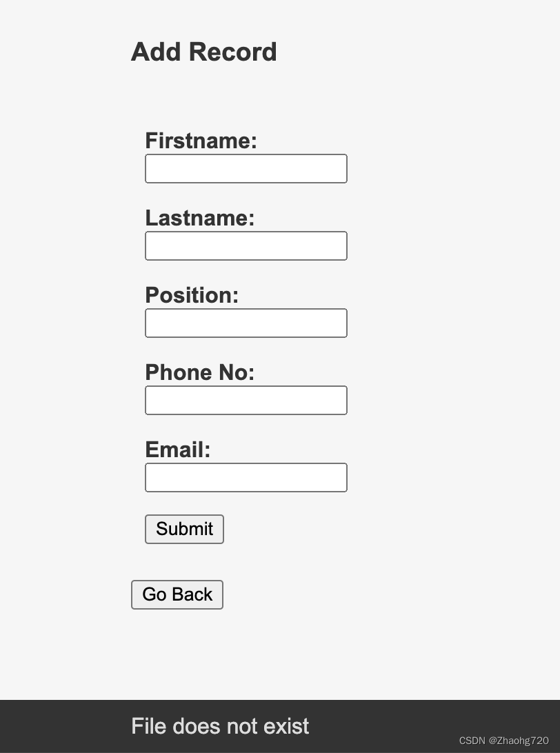Select the Position label

coord(192,295)
